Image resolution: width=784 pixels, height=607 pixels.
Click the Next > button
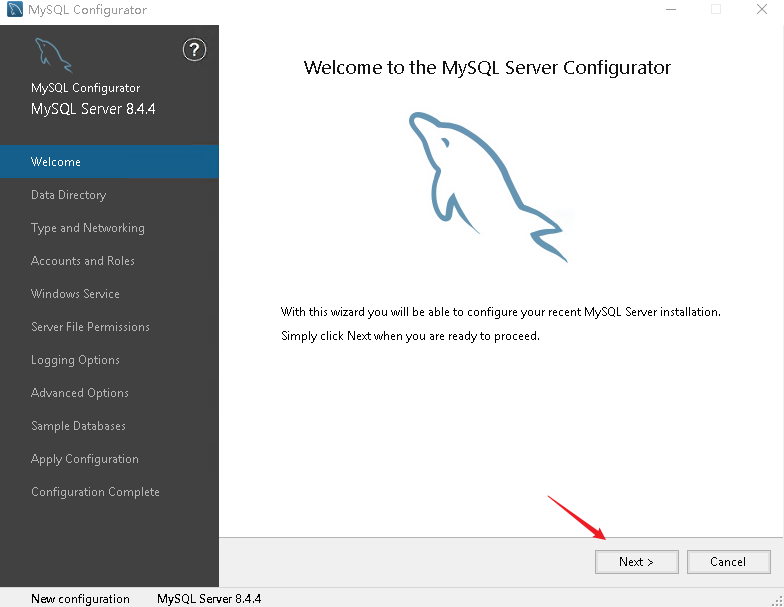[x=636, y=562]
